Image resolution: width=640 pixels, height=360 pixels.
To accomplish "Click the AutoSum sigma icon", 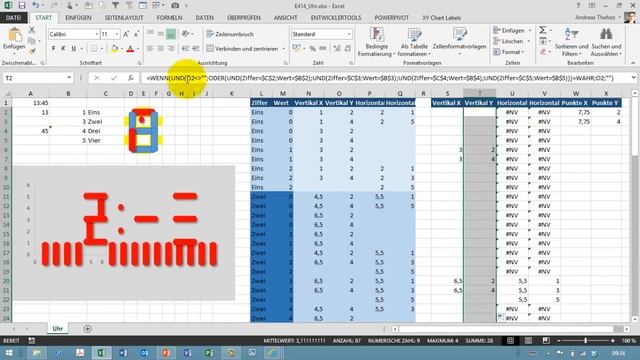I will [543, 30].
